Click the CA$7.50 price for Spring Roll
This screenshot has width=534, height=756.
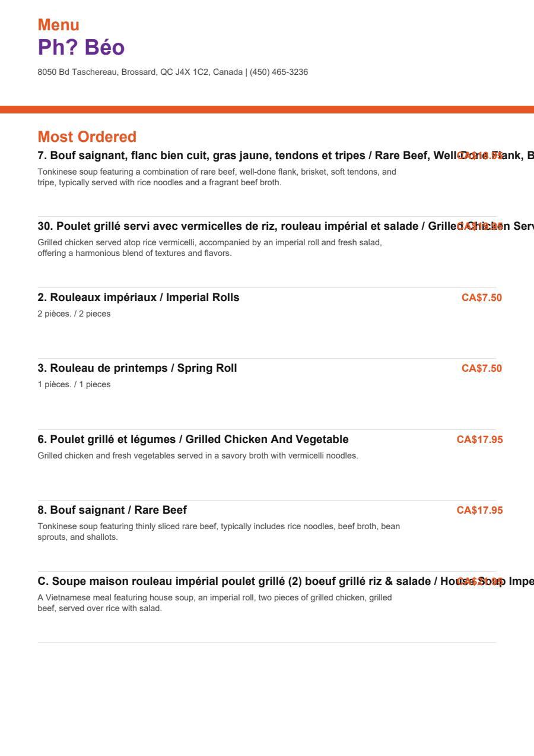482,368
